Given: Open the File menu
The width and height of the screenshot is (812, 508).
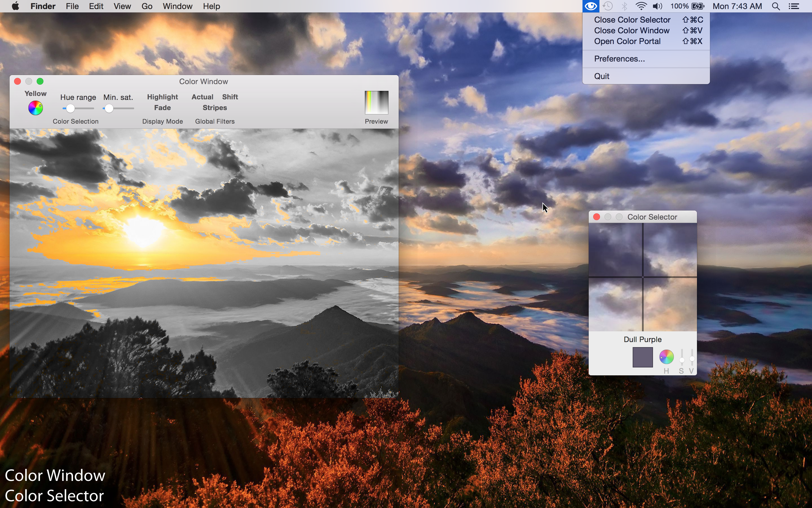Looking at the screenshot, I should [x=72, y=6].
